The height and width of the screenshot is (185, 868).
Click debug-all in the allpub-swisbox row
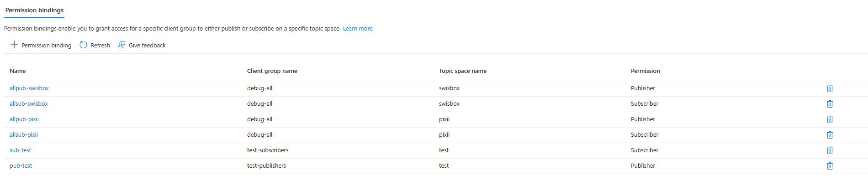[259, 88]
